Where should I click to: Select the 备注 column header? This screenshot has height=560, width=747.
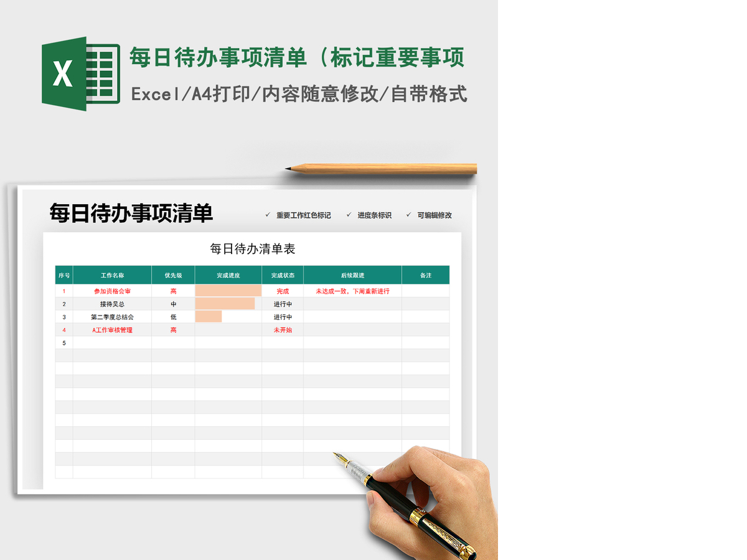[426, 275]
